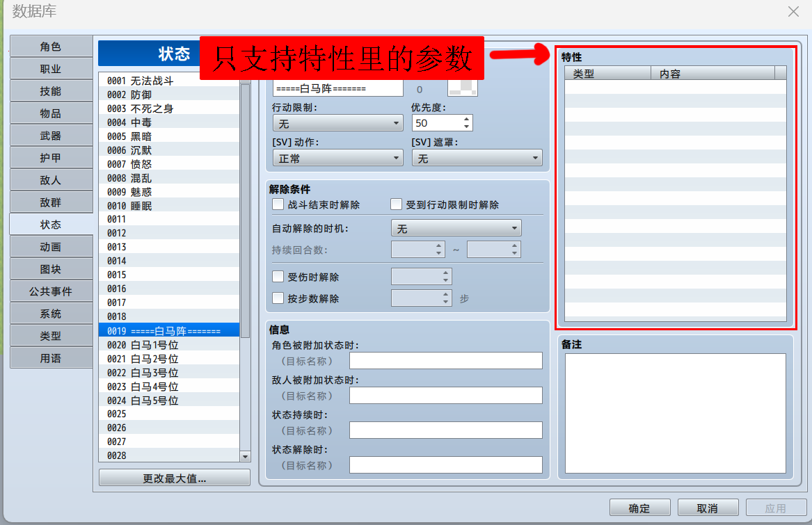Screen dimensions: 812x525
Task: Select state 0022 白马3号位
Action: (x=169, y=372)
